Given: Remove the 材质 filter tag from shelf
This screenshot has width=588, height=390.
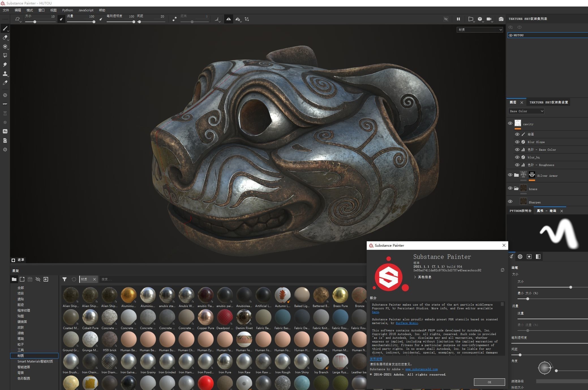Looking at the screenshot, I should [95, 279].
